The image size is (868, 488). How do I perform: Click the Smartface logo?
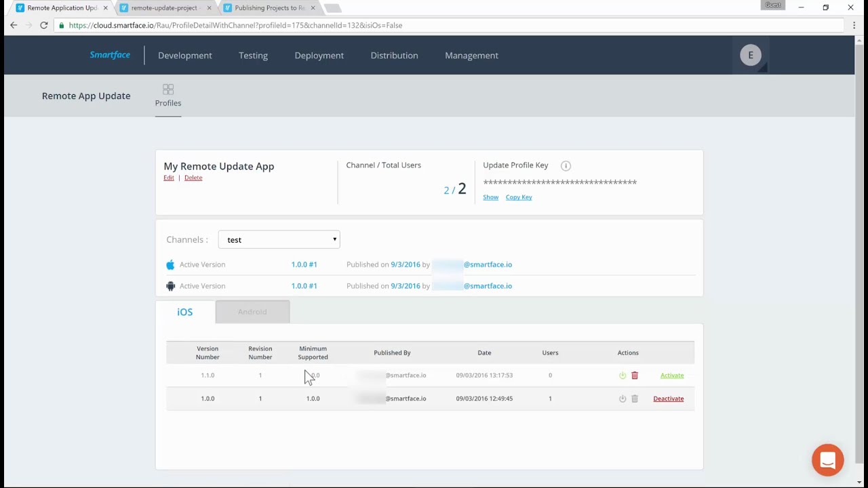[110, 55]
